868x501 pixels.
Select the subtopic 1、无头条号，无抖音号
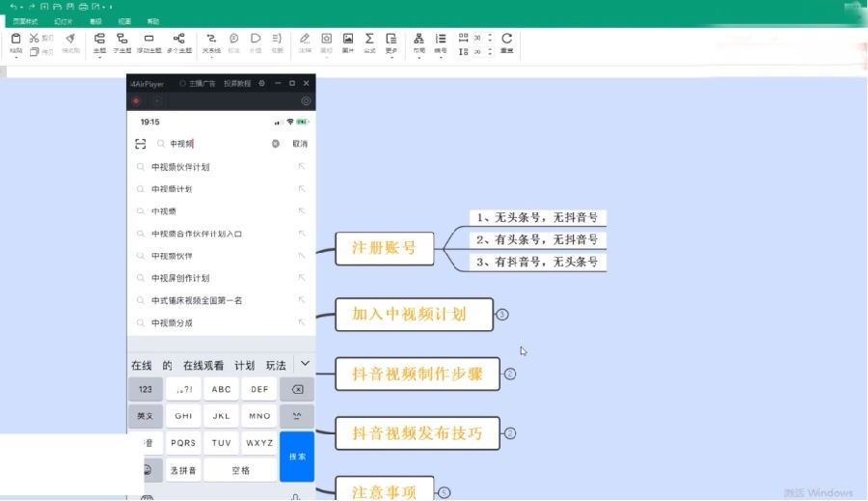pos(537,217)
